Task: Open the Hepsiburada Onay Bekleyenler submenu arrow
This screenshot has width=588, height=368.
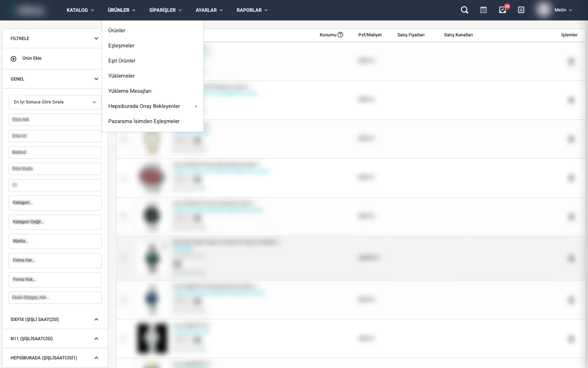Action: tap(196, 106)
